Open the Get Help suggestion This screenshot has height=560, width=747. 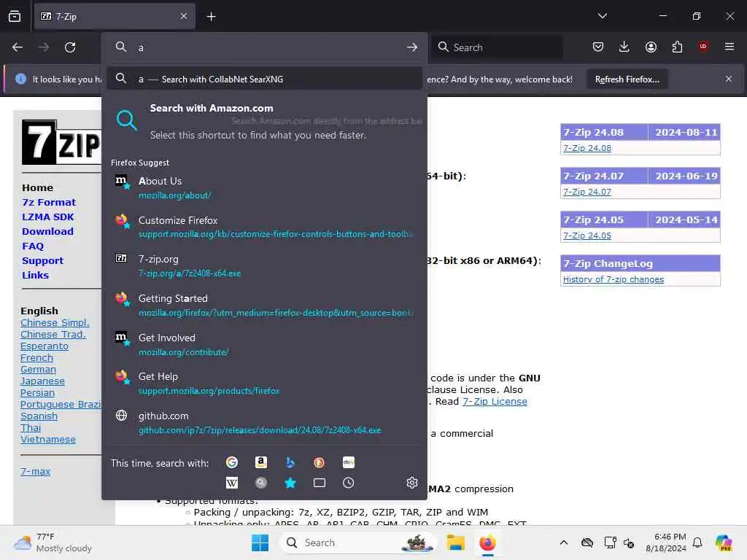pos(264,383)
